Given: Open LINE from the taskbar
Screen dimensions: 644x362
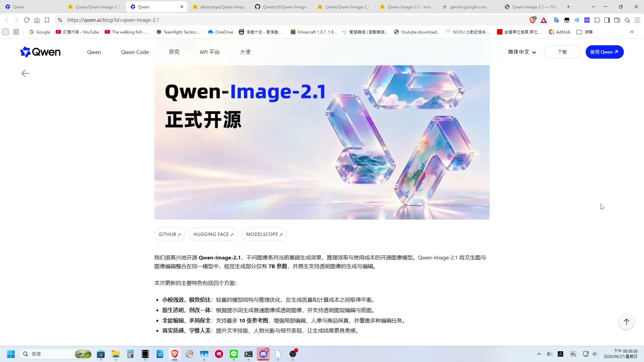Looking at the screenshot, I should [234, 354].
